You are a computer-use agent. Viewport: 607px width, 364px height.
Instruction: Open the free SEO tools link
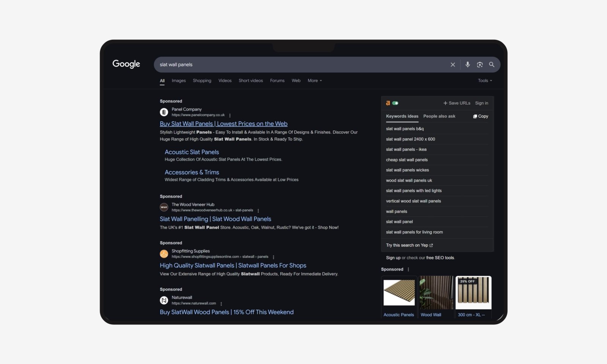pyautogui.click(x=440, y=258)
